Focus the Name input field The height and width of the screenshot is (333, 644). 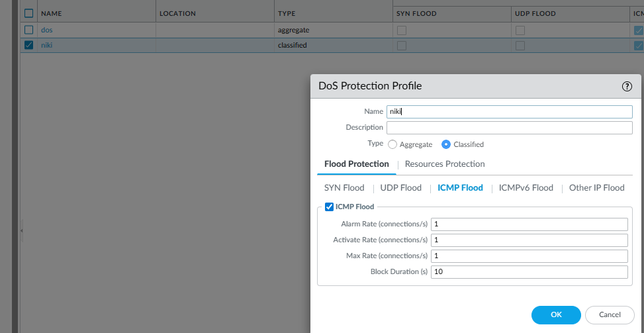[509, 112]
